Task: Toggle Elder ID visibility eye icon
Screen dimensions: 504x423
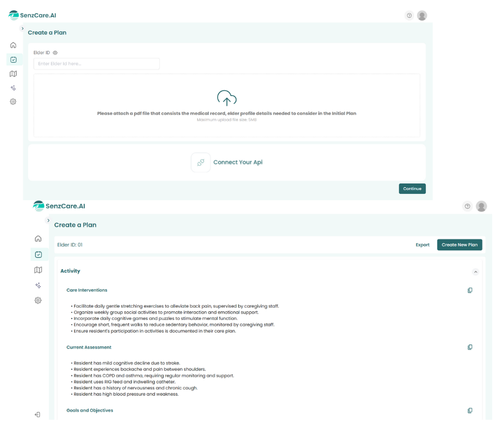Action: [x=55, y=53]
